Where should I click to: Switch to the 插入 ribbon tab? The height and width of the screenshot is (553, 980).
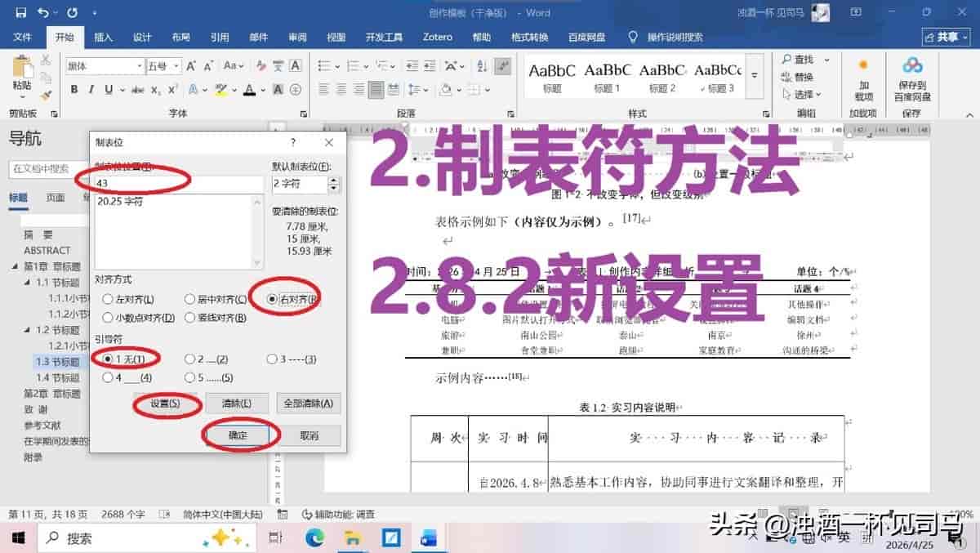click(103, 38)
